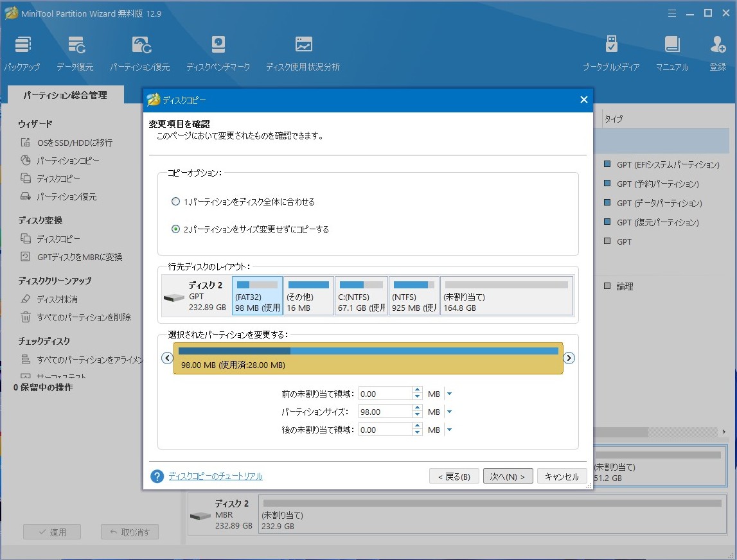This screenshot has width=737, height=560.
Task: Open the ディスクコピーのチュートリアル link
Action: [215, 476]
